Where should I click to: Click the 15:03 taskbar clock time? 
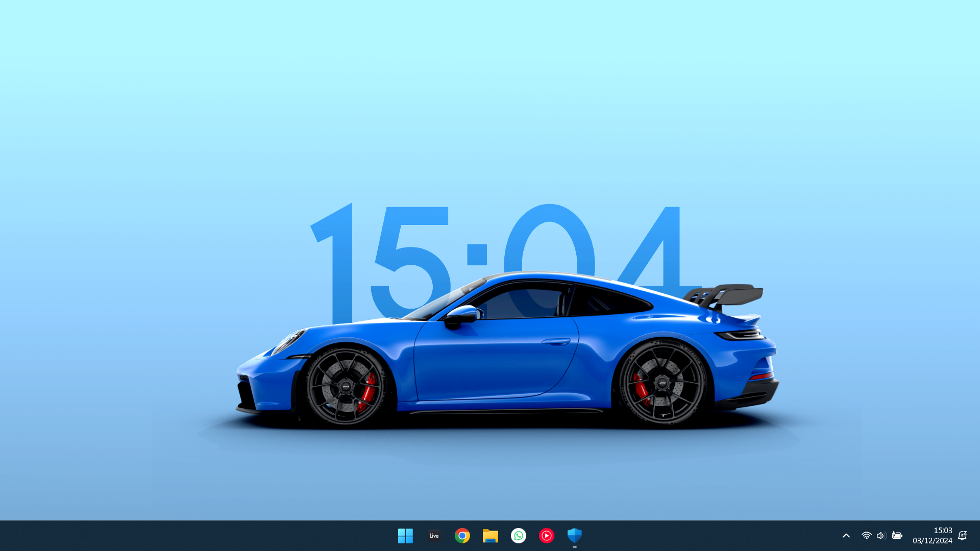(943, 531)
